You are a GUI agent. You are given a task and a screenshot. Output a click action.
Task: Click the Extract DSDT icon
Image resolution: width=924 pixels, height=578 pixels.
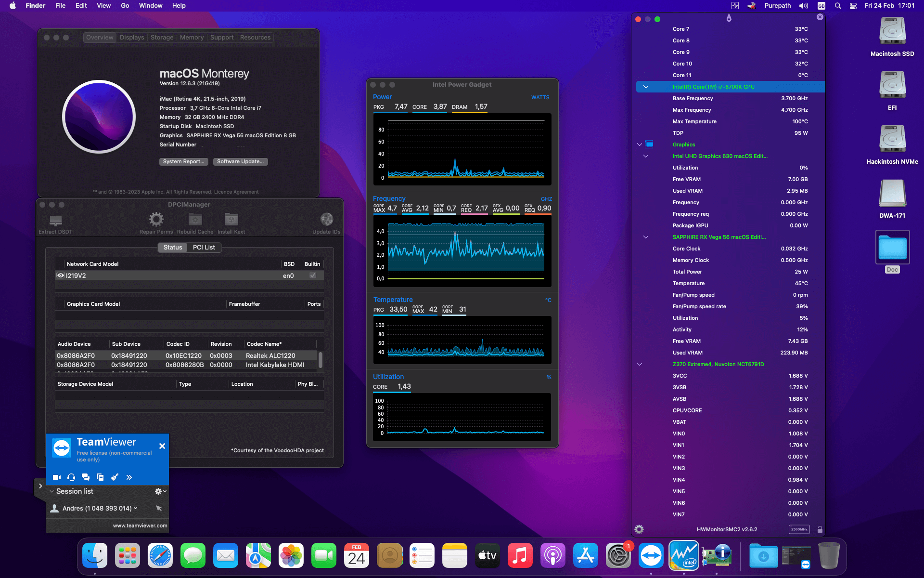tap(55, 221)
